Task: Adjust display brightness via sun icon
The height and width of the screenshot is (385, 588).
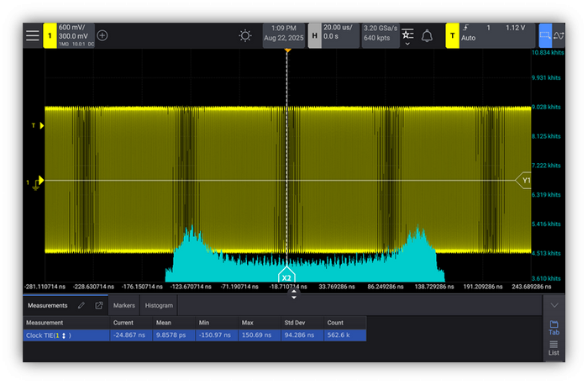Action: click(x=245, y=35)
